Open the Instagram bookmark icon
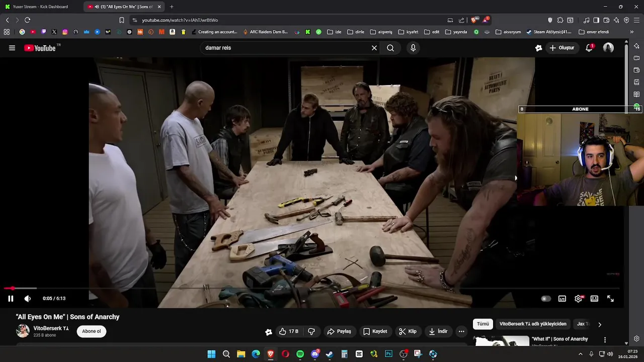Image resolution: width=644 pixels, height=362 pixels. [65, 32]
